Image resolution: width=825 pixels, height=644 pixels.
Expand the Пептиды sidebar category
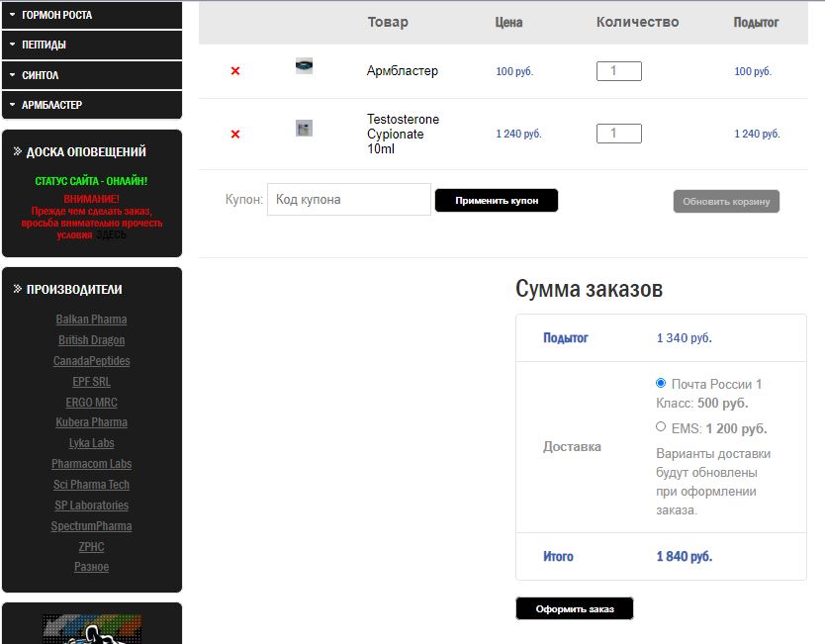tap(92, 45)
